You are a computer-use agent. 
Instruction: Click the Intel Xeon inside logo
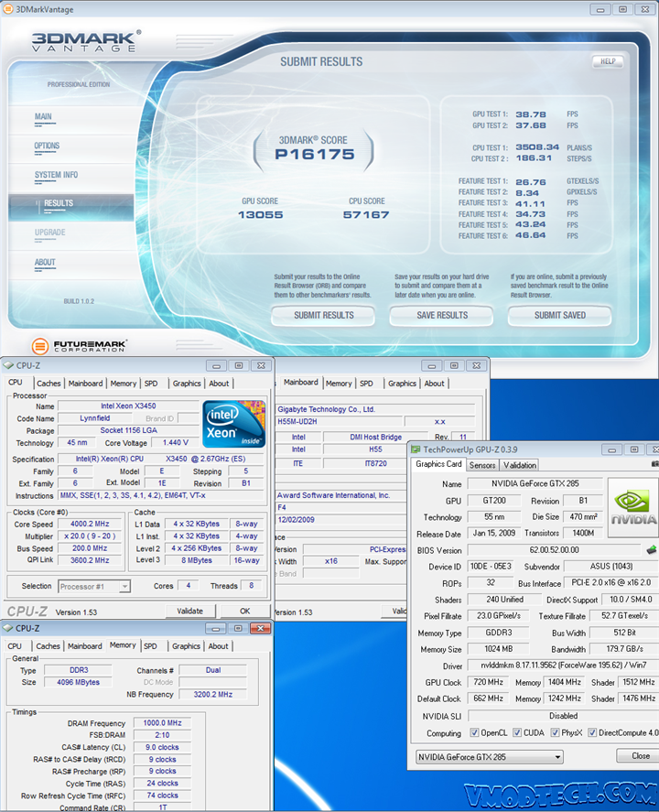(x=233, y=424)
